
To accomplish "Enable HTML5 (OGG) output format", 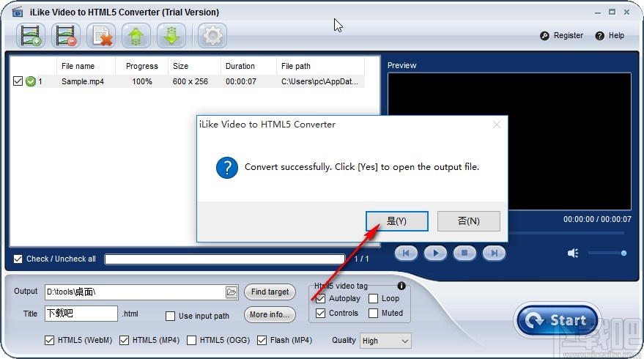I will click(x=191, y=340).
